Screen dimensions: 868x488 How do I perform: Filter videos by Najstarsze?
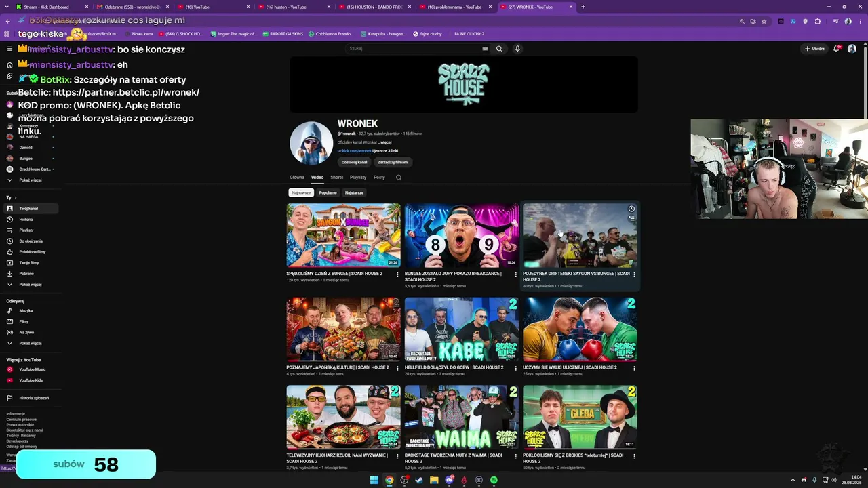(354, 192)
